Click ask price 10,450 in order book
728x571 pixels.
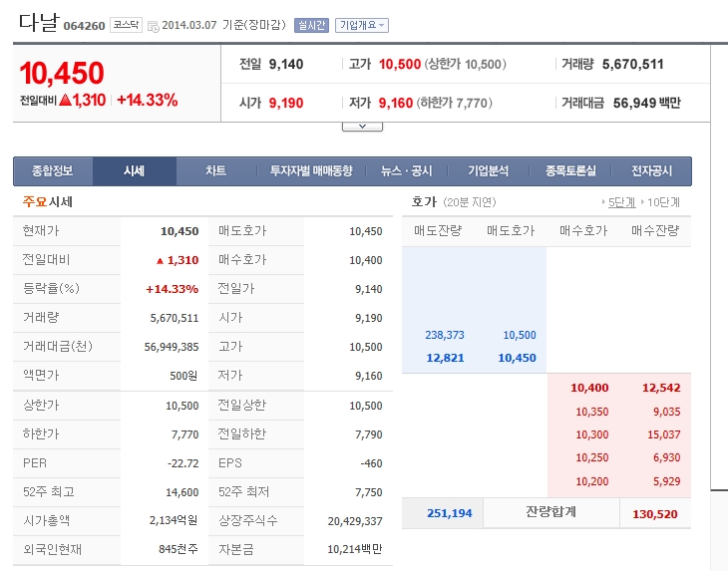pos(517,358)
